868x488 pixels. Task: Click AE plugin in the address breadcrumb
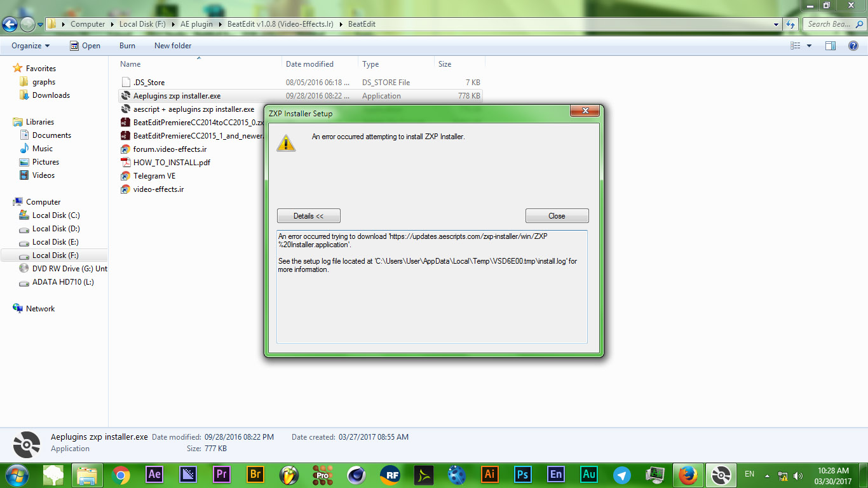pos(197,24)
